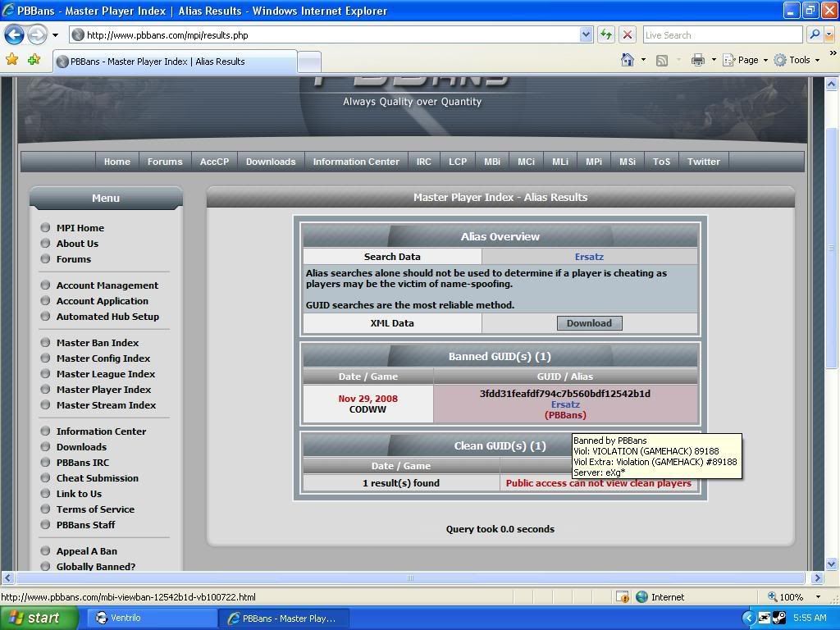Click the browser Forward arrow button

[36, 35]
